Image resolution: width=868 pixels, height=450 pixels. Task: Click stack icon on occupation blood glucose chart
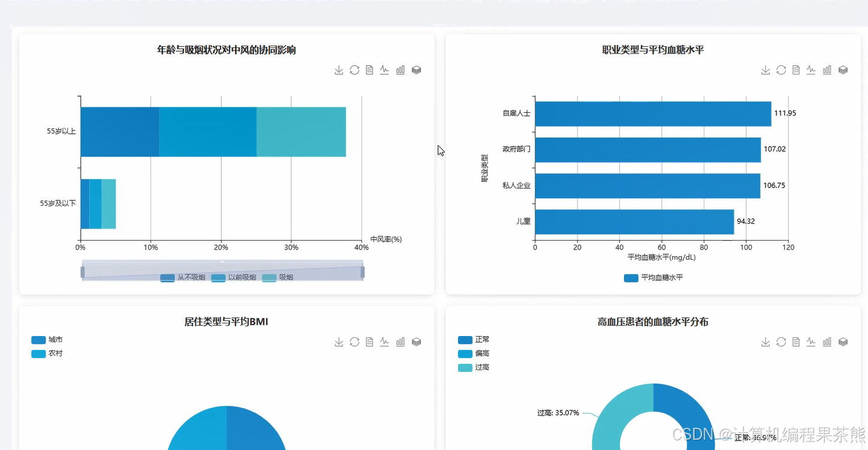pos(843,70)
